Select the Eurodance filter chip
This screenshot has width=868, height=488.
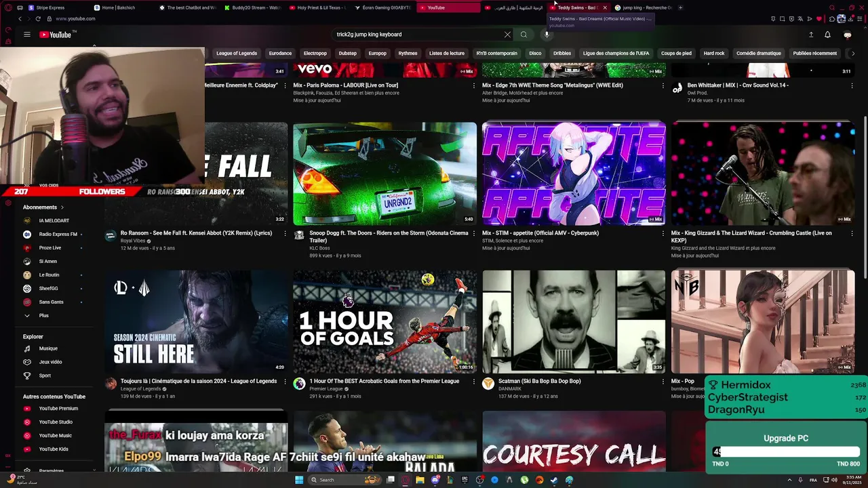click(280, 53)
